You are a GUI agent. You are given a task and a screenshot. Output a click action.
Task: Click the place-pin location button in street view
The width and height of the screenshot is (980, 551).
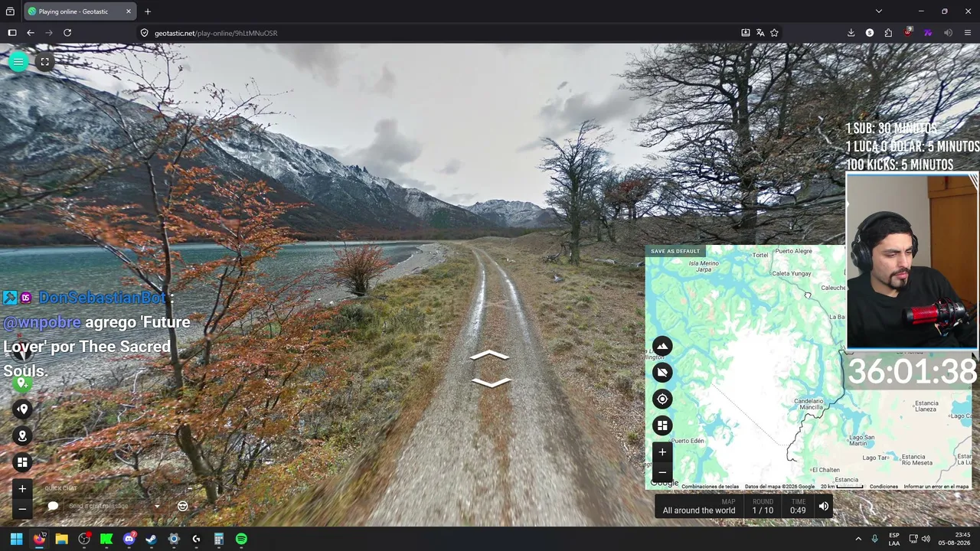tap(22, 435)
